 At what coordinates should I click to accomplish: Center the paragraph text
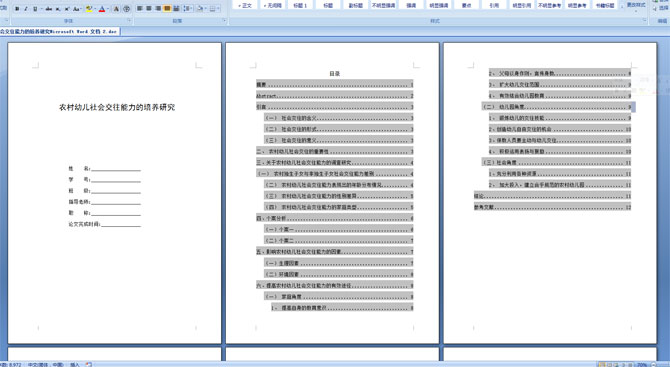click(149, 9)
